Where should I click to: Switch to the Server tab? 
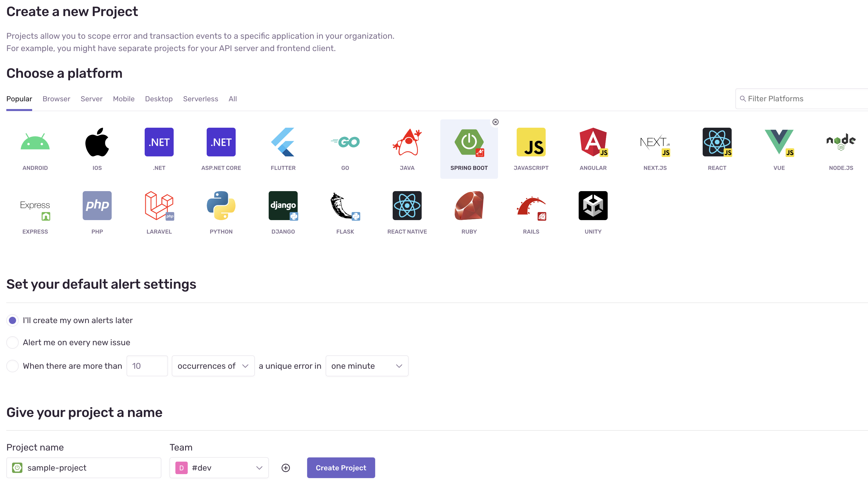click(92, 99)
